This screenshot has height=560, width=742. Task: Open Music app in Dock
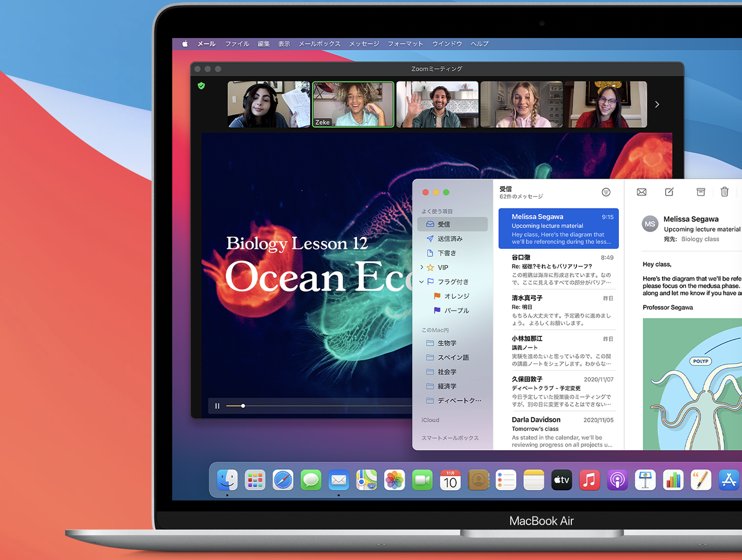click(590, 480)
